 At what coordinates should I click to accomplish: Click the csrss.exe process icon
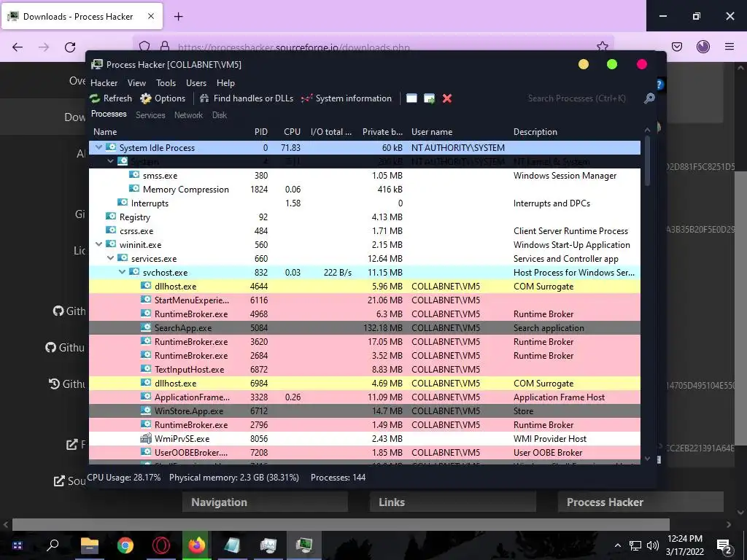[111, 230]
